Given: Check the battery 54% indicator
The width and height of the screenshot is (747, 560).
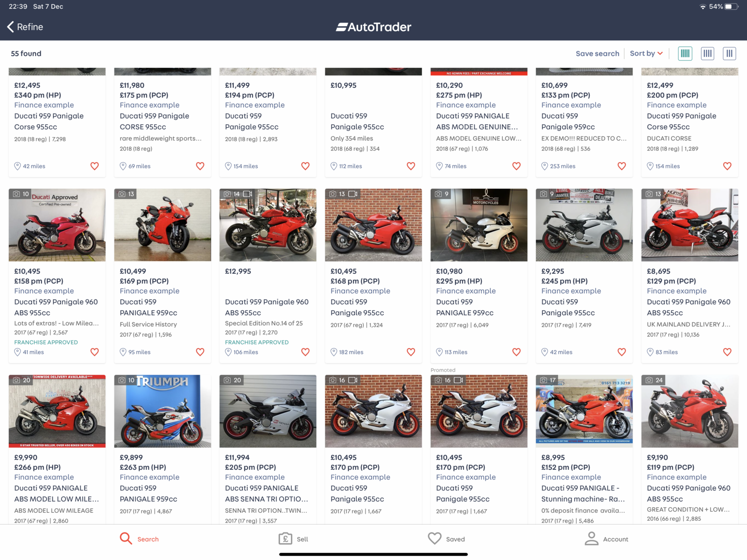Looking at the screenshot, I should tap(724, 7).
